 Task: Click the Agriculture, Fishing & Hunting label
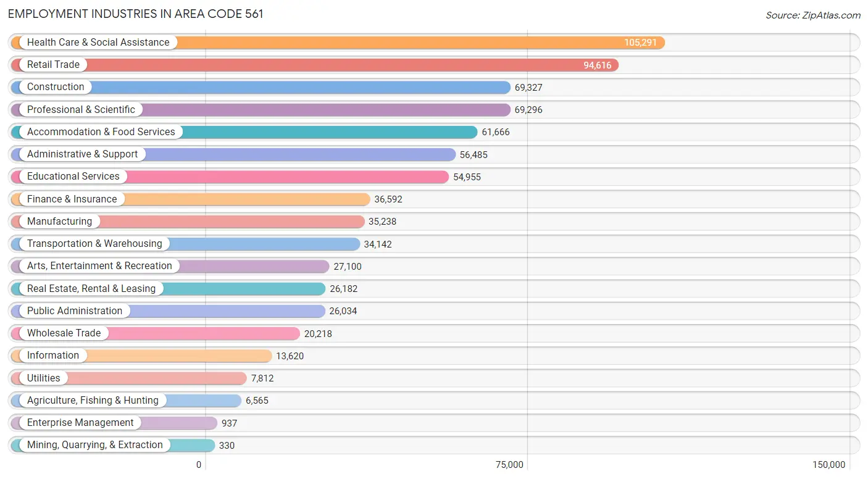pos(93,400)
